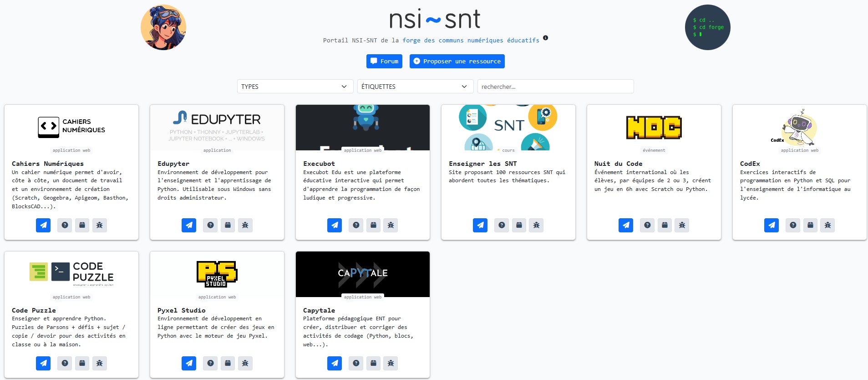
Task: Click the bug icon on the Code Puzzle card
Action: coord(100,363)
